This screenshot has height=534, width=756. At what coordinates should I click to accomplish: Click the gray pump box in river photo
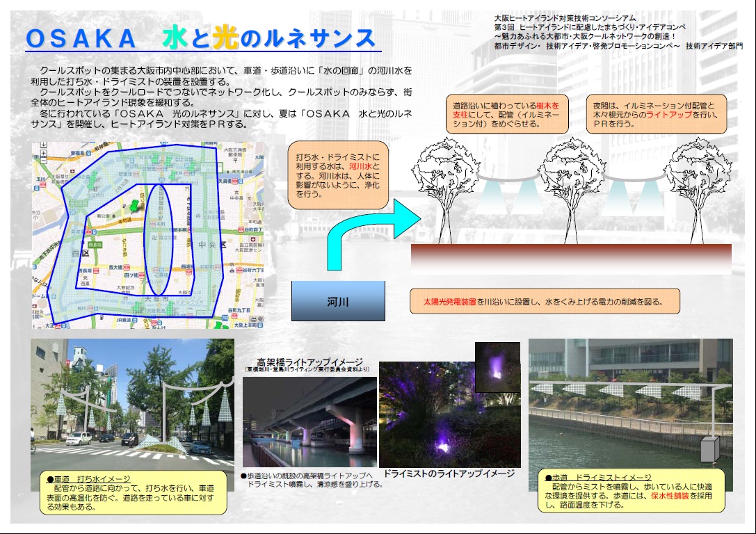click(x=709, y=449)
